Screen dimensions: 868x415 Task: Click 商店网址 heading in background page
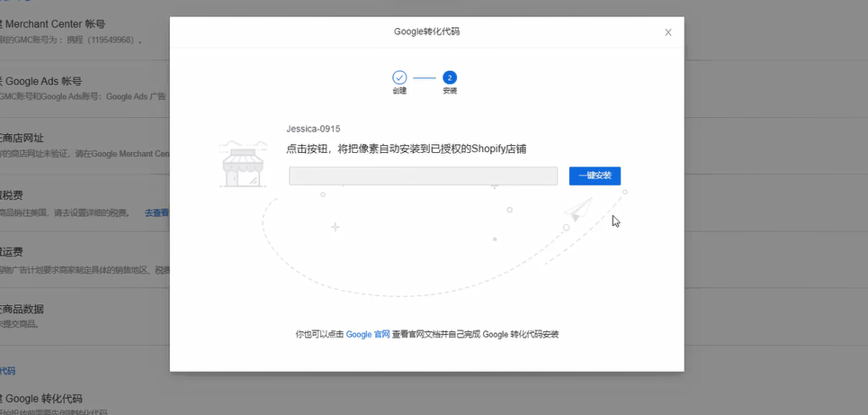(22, 138)
